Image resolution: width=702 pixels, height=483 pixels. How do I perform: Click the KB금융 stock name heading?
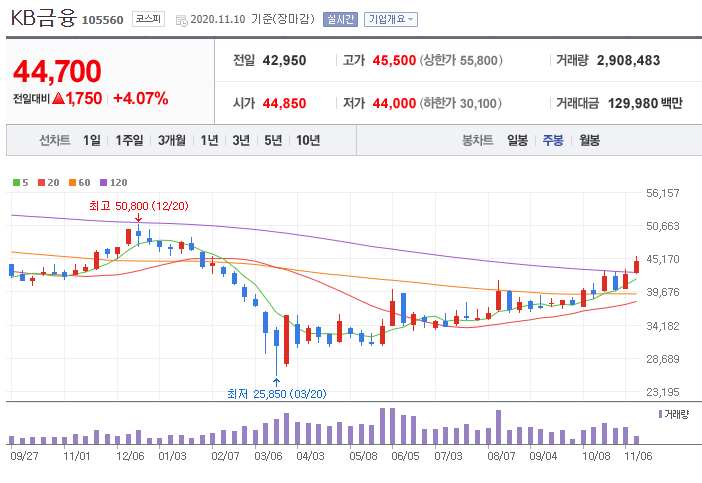tap(43, 18)
